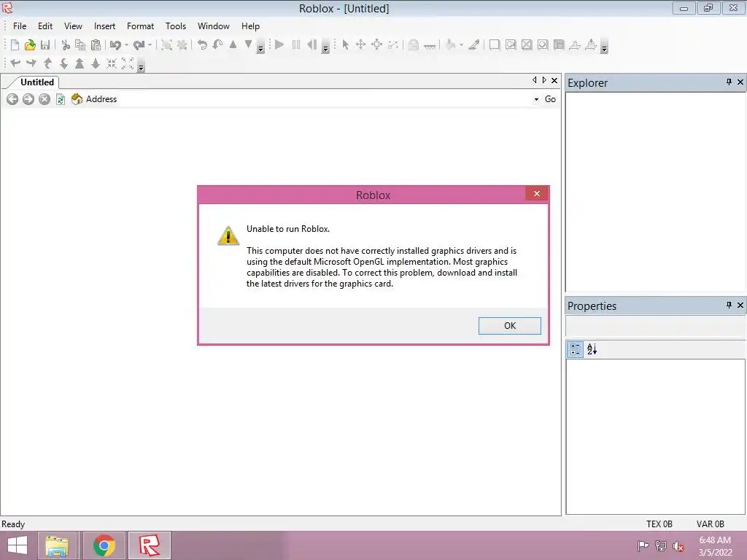Screen dimensions: 747x560
Task: Click the Cut scissors icon
Action: 66,44
